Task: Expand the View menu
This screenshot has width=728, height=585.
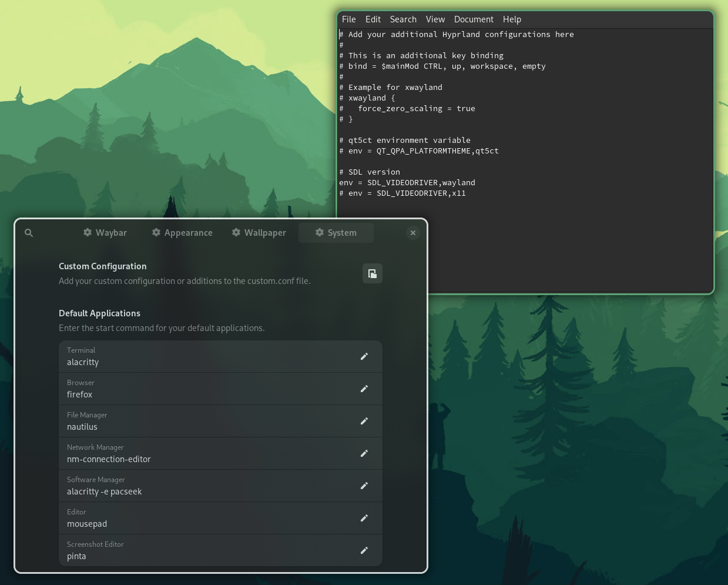Action: (x=435, y=19)
